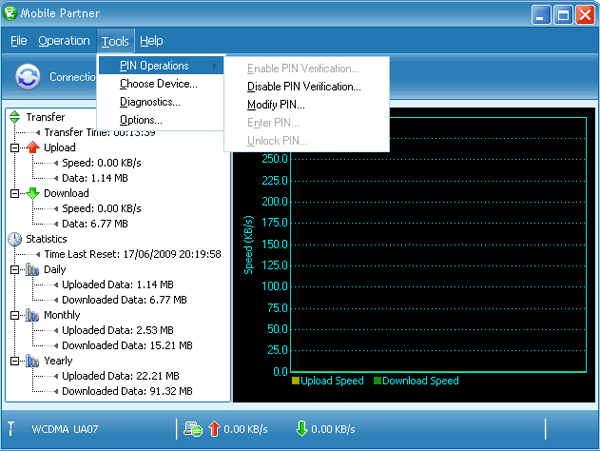The image size is (600, 451).
Task: Click the green Download arrow icon
Action: click(33, 193)
